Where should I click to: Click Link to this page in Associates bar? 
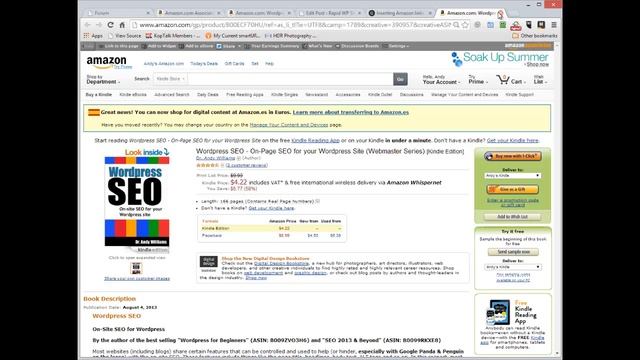click(x=119, y=46)
